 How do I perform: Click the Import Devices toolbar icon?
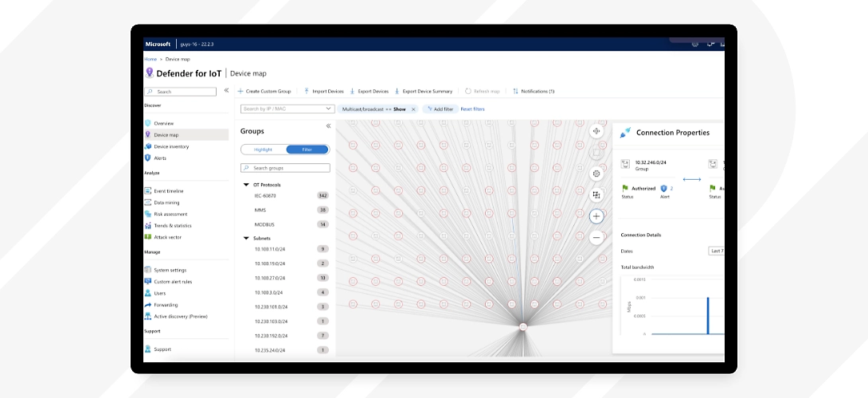[x=307, y=92]
